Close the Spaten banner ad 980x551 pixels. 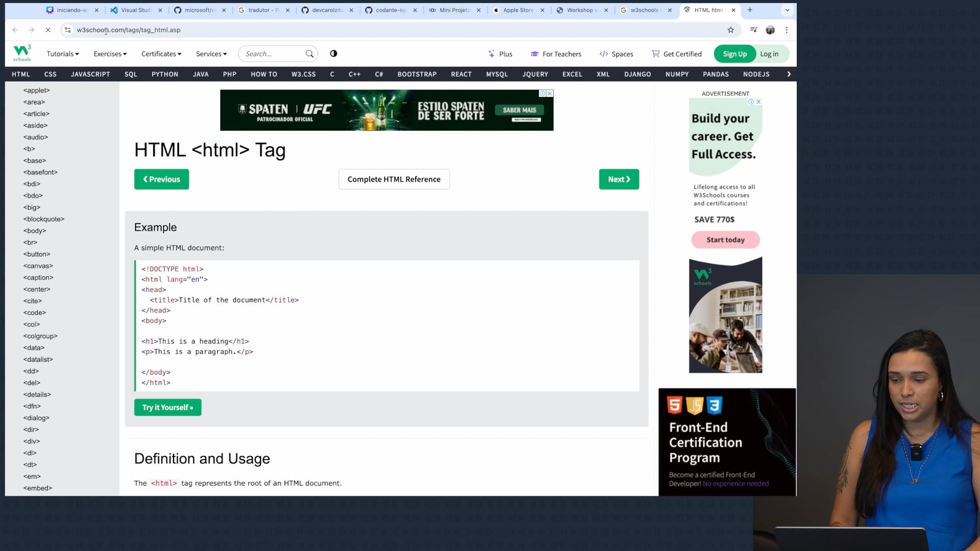[550, 93]
